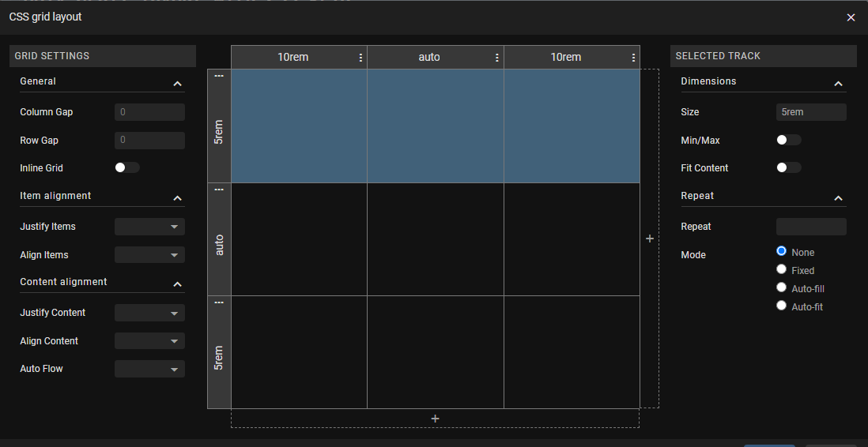Open options menu for auto column
This screenshot has height=447, width=868.
[x=497, y=58]
